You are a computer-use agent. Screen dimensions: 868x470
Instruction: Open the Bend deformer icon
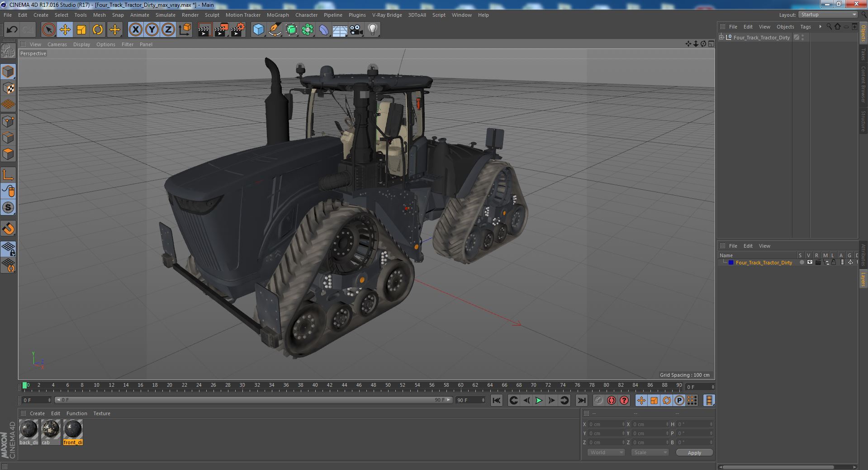pyautogui.click(x=324, y=30)
